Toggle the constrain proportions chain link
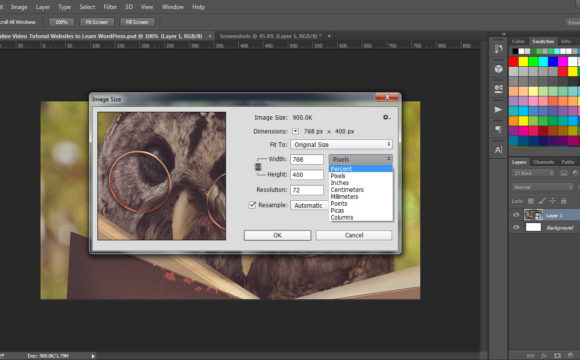Screen dimensions: 580x360 click(258, 167)
